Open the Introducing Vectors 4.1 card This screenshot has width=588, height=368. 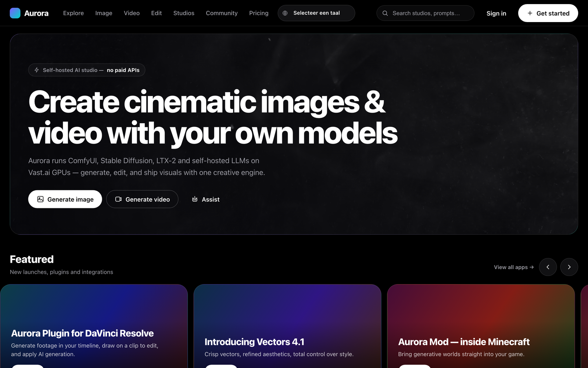click(287, 326)
